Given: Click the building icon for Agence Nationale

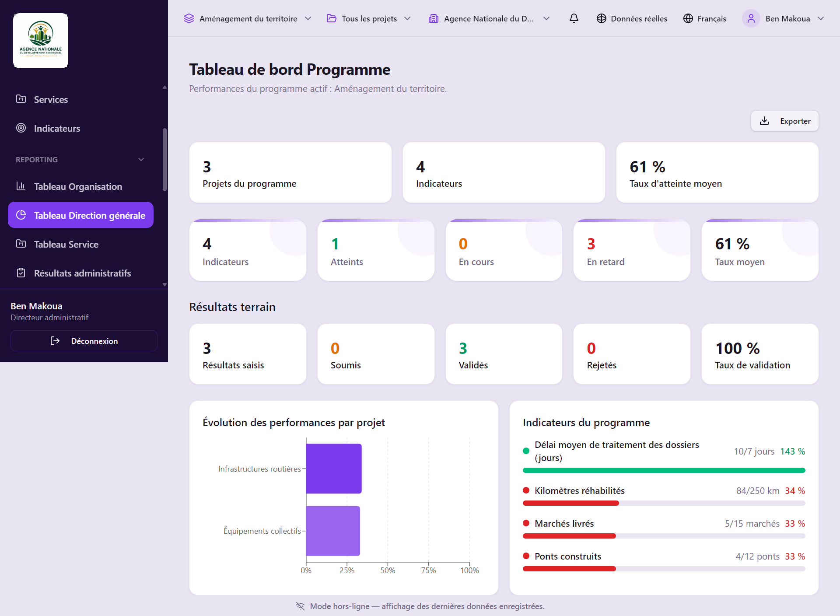Looking at the screenshot, I should [x=434, y=18].
